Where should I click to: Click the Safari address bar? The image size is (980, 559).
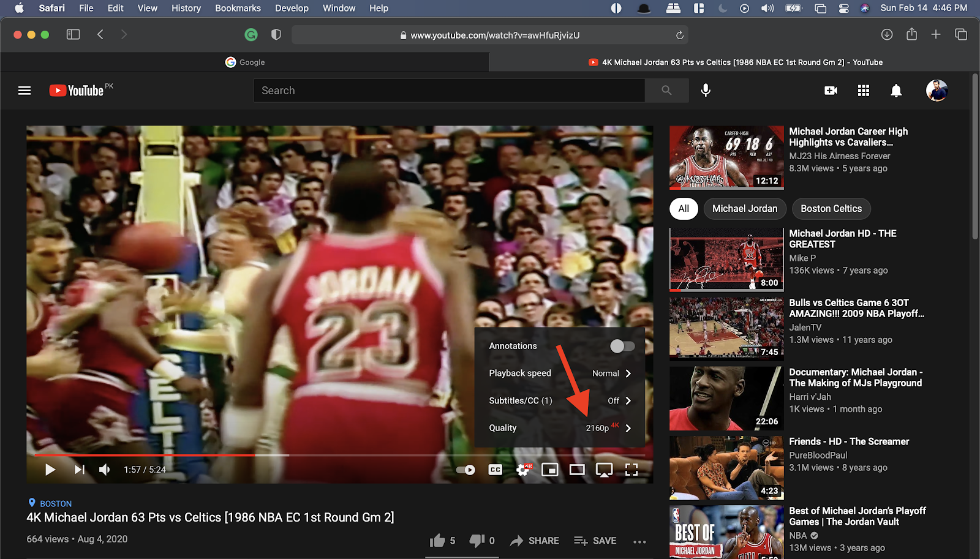[x=489, y=36]
